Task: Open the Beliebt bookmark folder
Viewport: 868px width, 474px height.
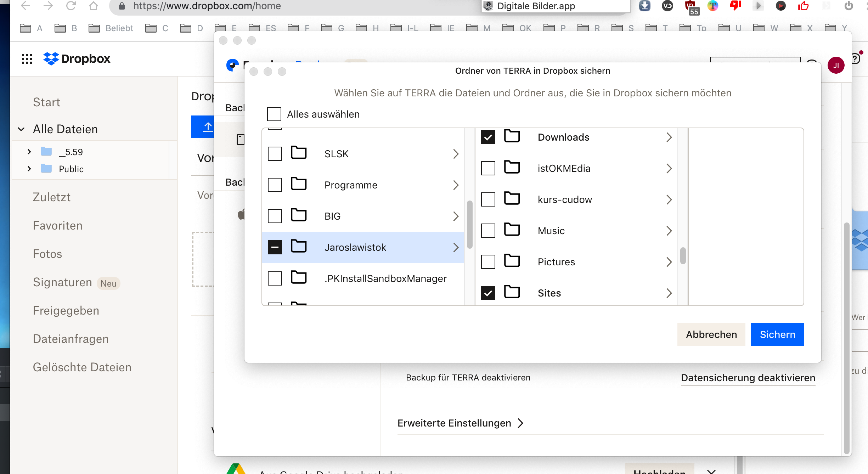Action: pyautogui.click(x=111, y=28)
